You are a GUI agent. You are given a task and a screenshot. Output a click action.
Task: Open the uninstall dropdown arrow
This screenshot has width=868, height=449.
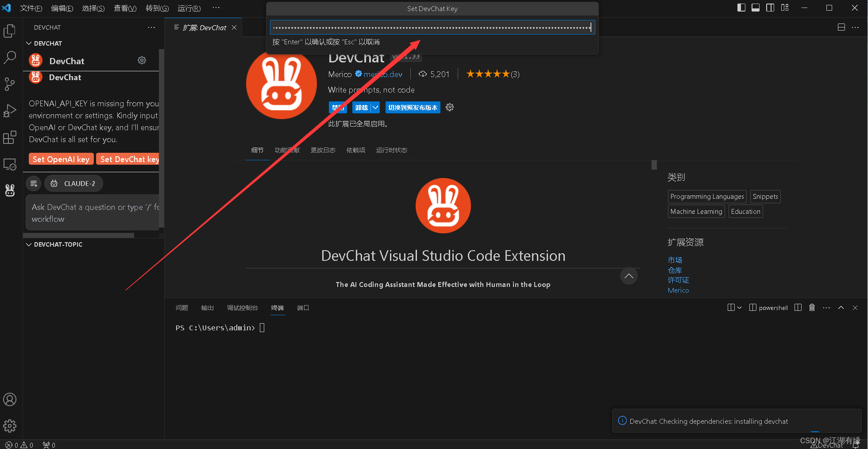375,108
